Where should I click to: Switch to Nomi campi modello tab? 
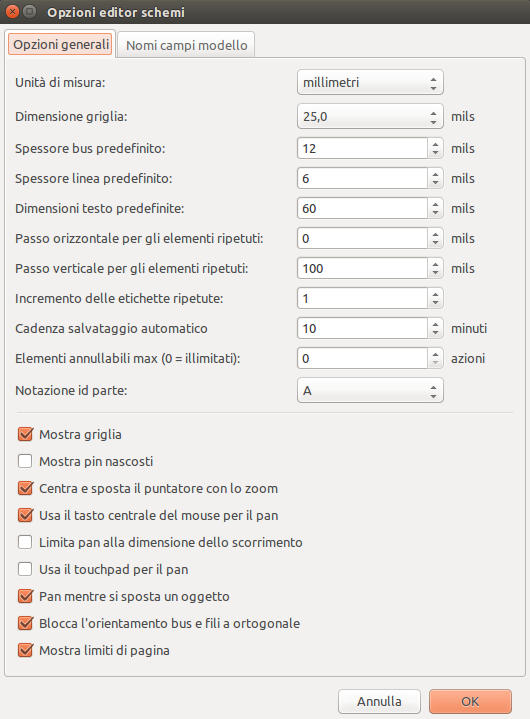pyautogui.click(x=186, y=45)
